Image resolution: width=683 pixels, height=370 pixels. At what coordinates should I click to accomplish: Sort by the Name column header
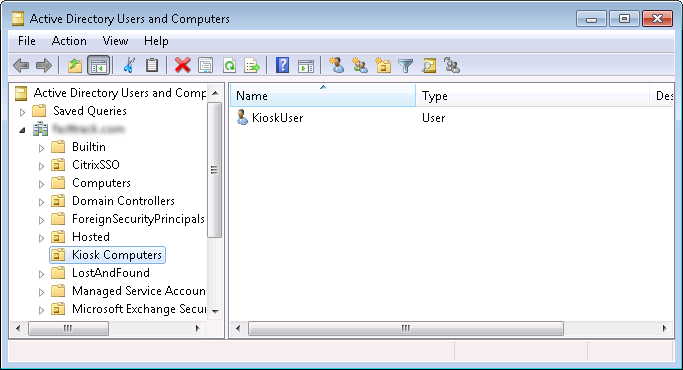[323, 95]
